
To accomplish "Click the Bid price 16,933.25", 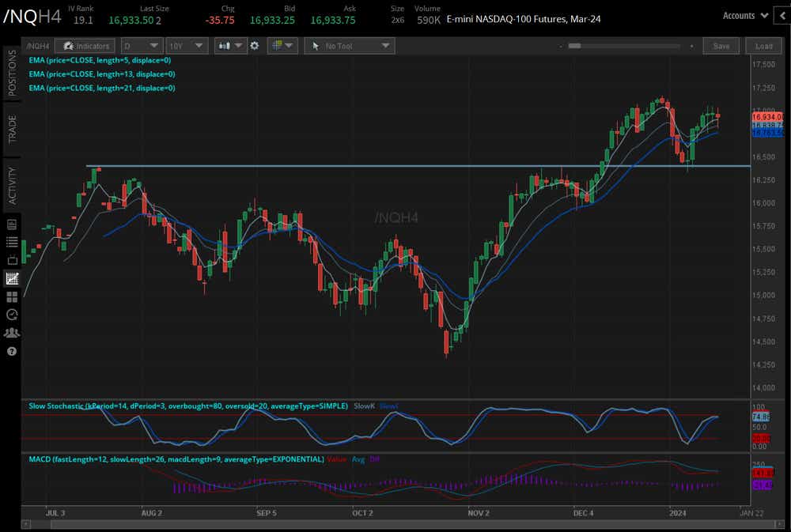I will [272, 21].
